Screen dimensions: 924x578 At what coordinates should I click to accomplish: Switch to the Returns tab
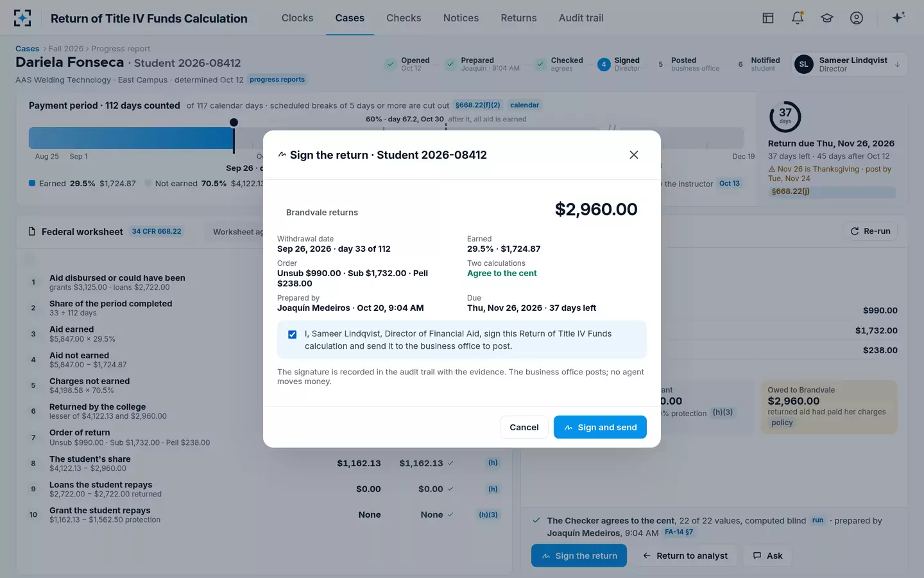click(518, 18)
